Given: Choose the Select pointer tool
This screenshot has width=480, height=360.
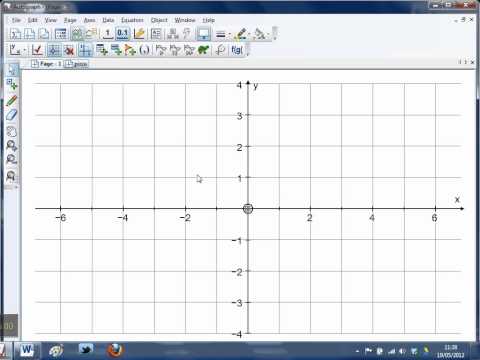Looking at the screenshot, I should point(12,69).
